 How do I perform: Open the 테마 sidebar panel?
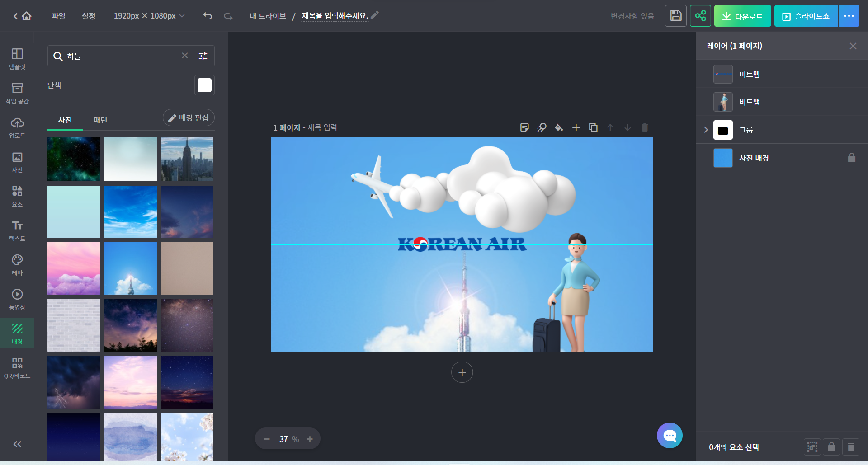(x=17, y=265)
